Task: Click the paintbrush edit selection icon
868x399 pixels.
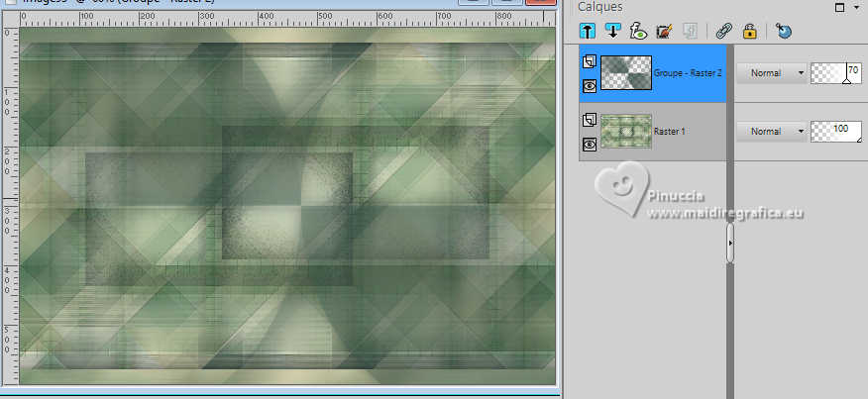Action: (x=664, y=31)
